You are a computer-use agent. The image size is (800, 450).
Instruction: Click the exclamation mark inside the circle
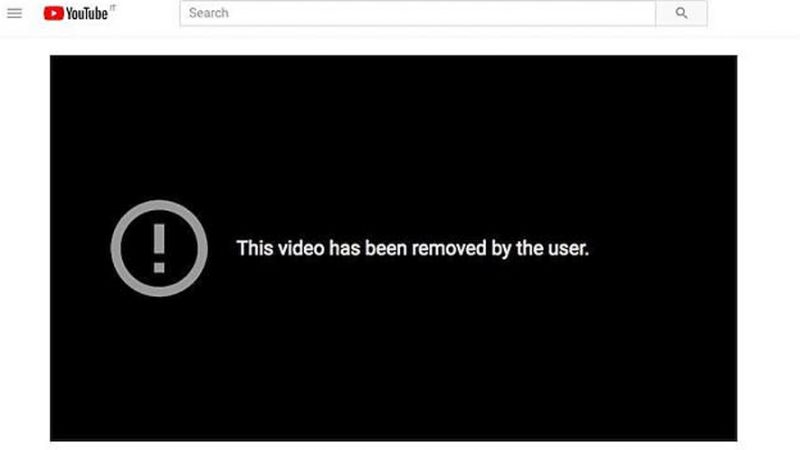[x=159, y=248]
